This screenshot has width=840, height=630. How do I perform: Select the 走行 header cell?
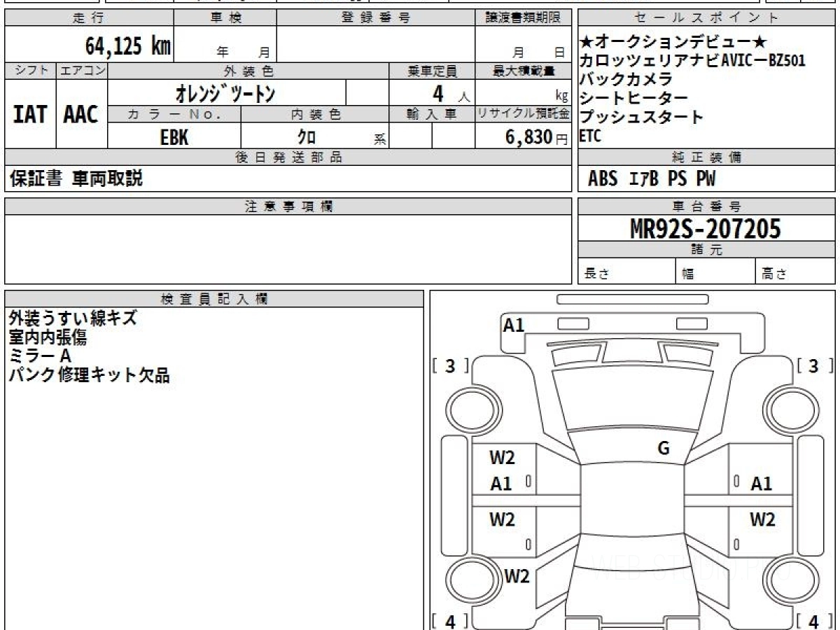coord(89,18)
